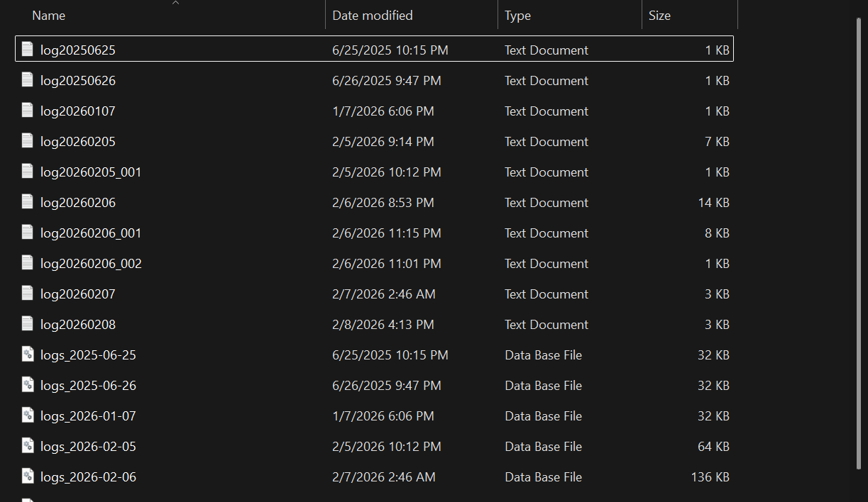Sort files by the Name column header
The image size is (868, 502).
pos(48,16)
